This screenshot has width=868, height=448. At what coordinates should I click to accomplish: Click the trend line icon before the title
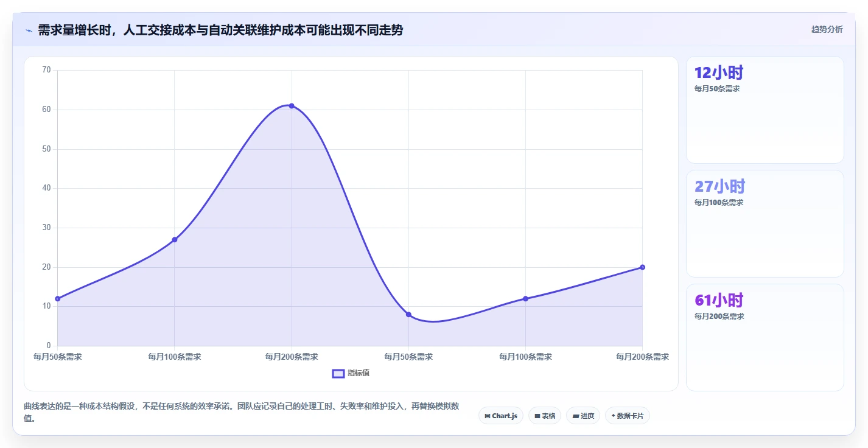point(29,30)
